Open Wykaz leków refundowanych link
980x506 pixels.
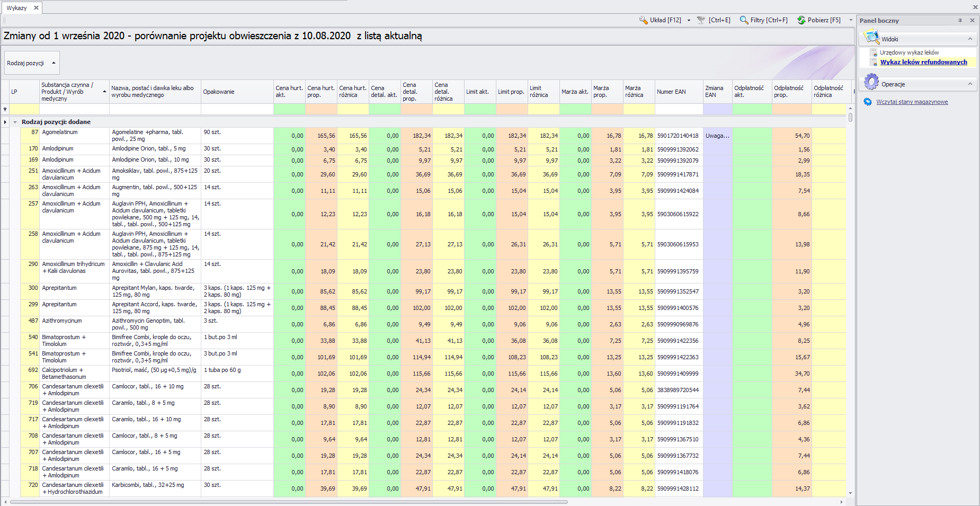tap(923, 62)
